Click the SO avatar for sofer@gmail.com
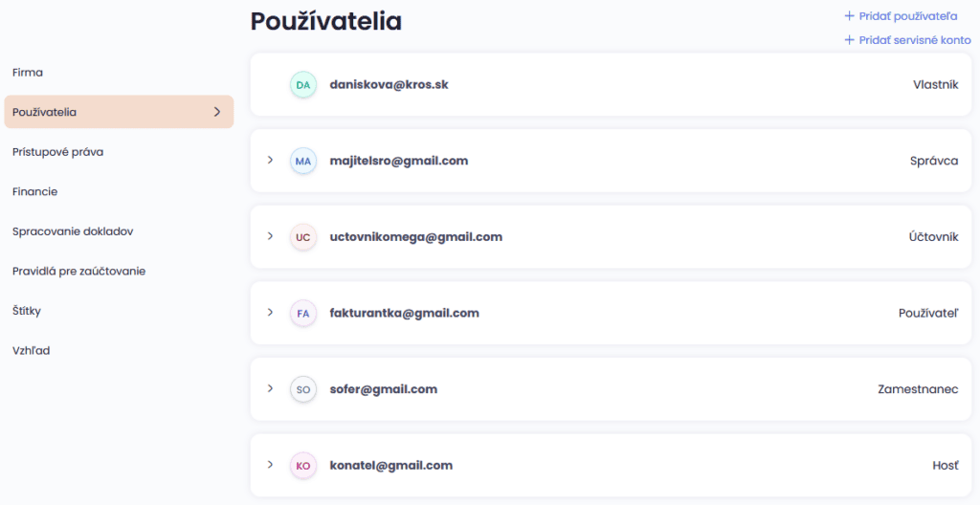This screenshot has height=505, width=980. click(303, 389)
